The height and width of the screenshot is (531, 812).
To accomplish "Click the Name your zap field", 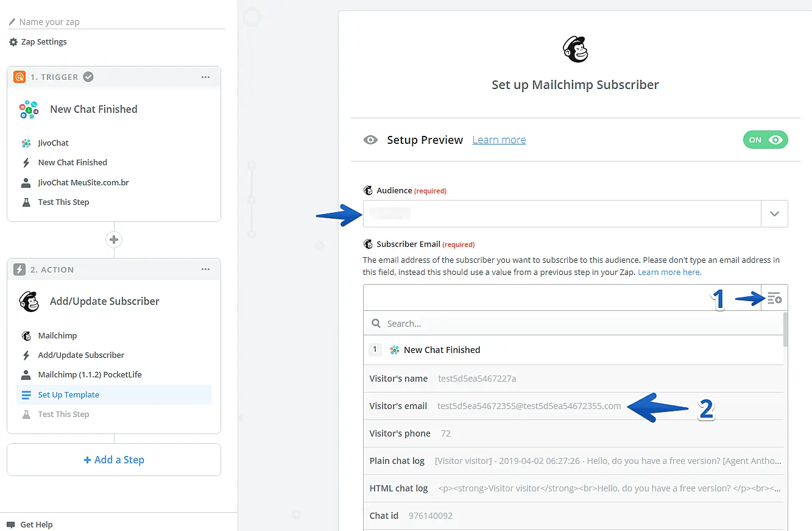I will tap(116, 22).
